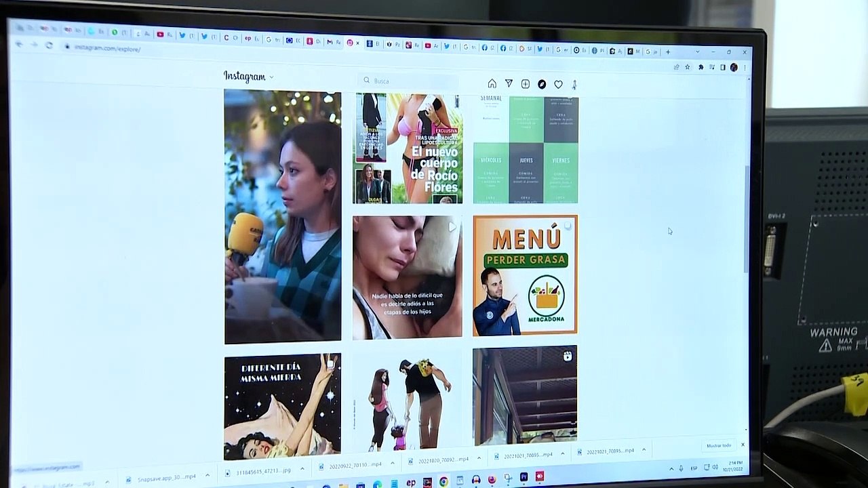Open the 'Diferente día misma mierda' post
This screenshot has height=488, width=868.
pos(283,407)
